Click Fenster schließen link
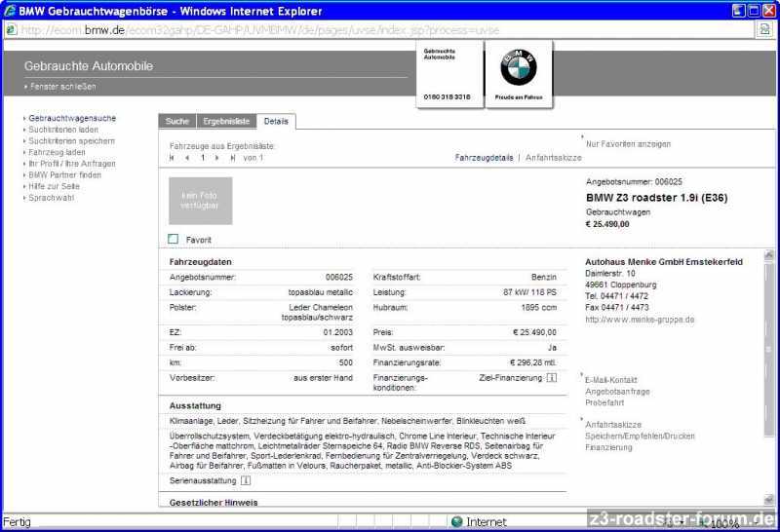 pos(62,87)
